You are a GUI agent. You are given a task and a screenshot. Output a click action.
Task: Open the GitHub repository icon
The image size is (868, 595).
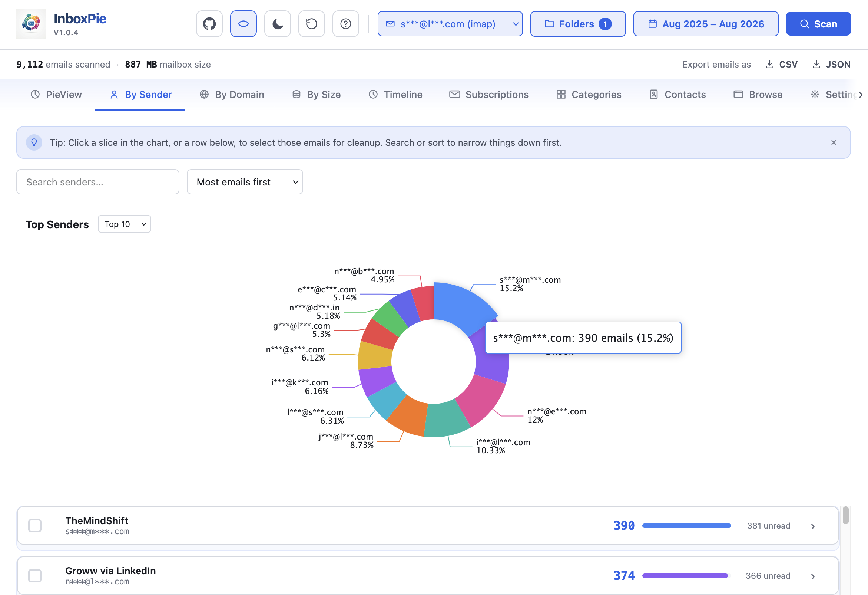[209, 24]
